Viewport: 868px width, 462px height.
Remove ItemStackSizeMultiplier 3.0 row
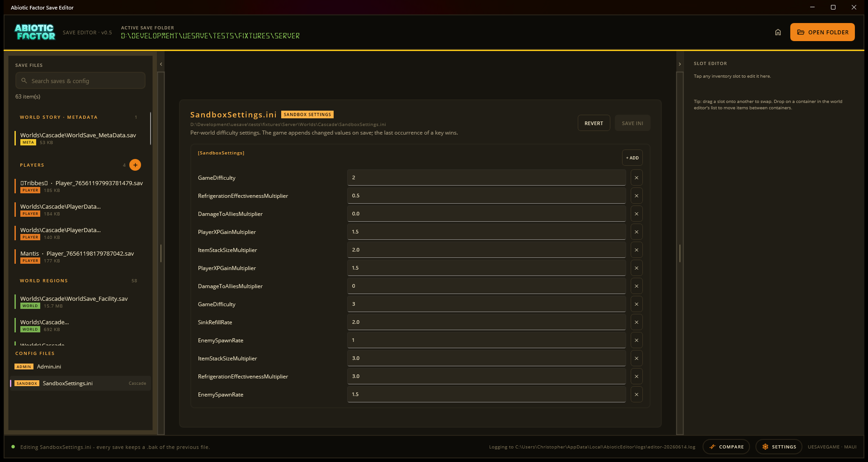tap(637, 358)
